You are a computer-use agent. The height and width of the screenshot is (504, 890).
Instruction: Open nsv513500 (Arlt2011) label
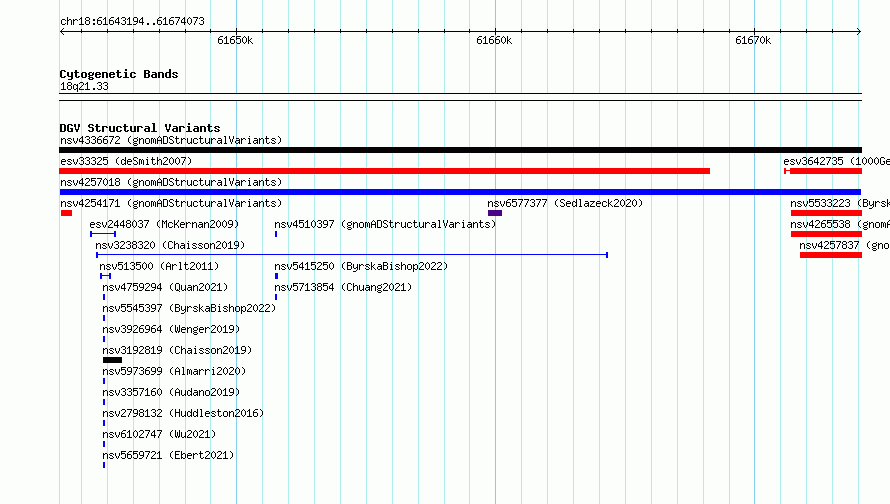[159, 266]
